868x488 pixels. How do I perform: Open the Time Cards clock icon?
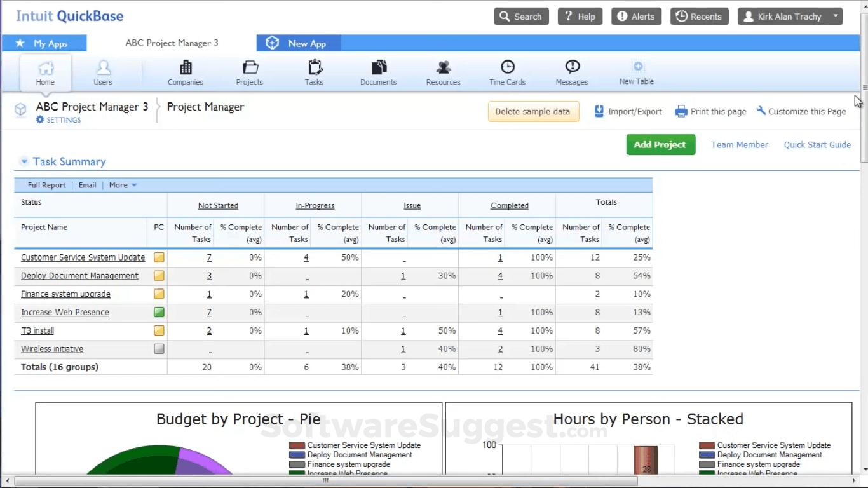507,67
